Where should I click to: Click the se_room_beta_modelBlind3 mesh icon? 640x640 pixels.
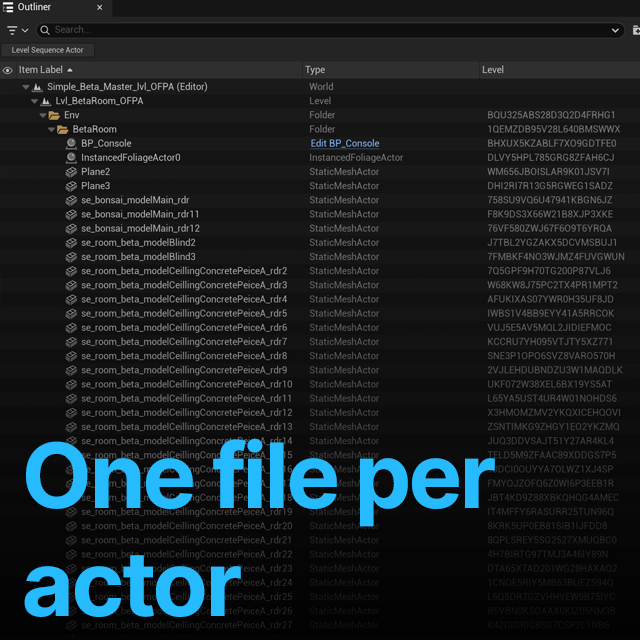71,257
